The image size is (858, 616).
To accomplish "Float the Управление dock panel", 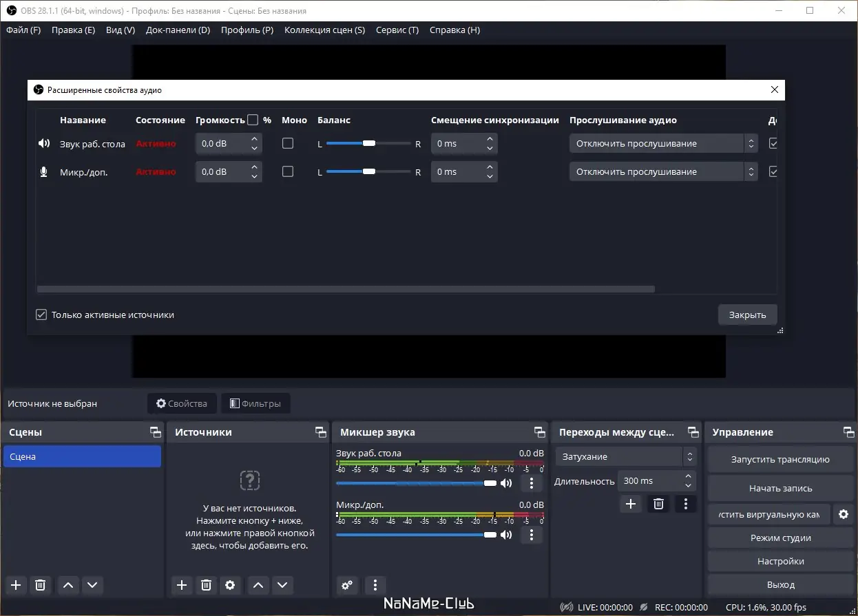I will [848, 432].
